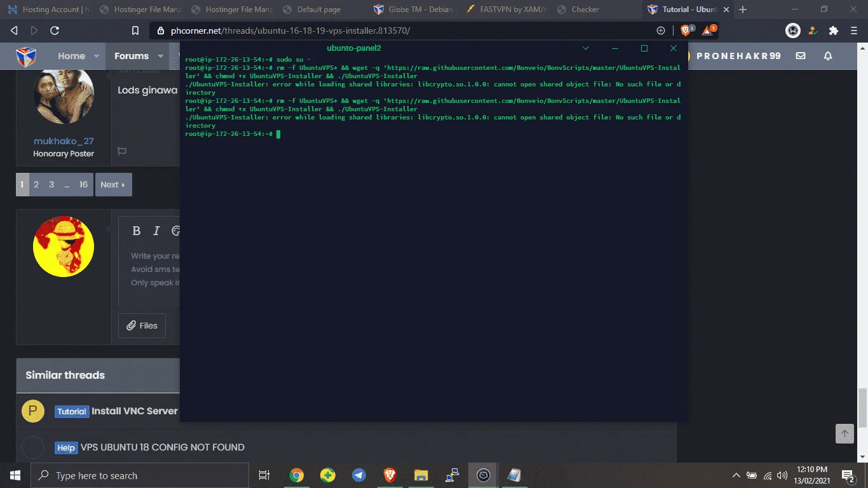Apply bold formatting in reply editor
868x488 pixels.
click(x=136, y=231)
